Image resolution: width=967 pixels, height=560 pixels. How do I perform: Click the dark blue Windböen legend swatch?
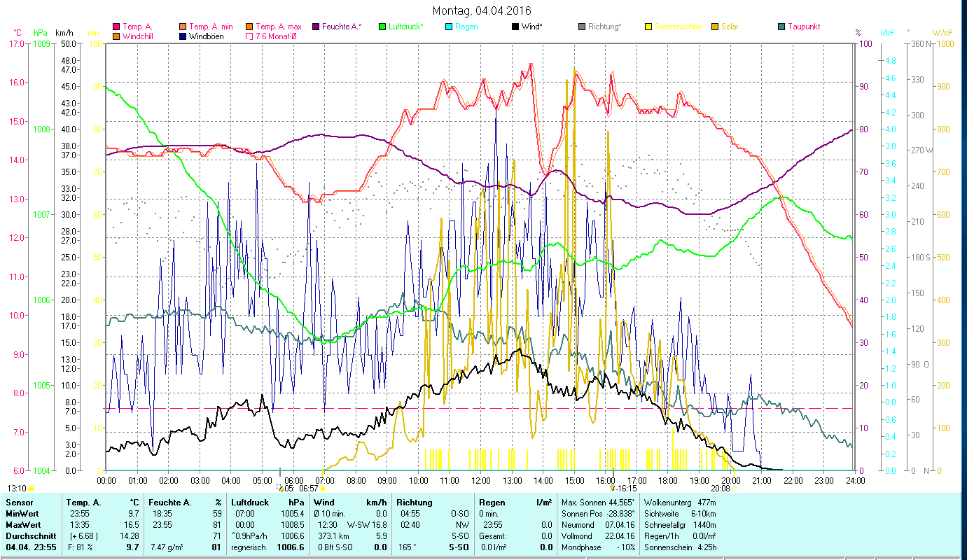pos(183,36)
